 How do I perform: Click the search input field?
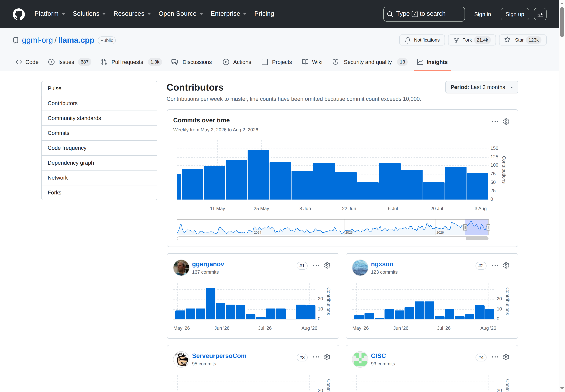click(424, 14)
